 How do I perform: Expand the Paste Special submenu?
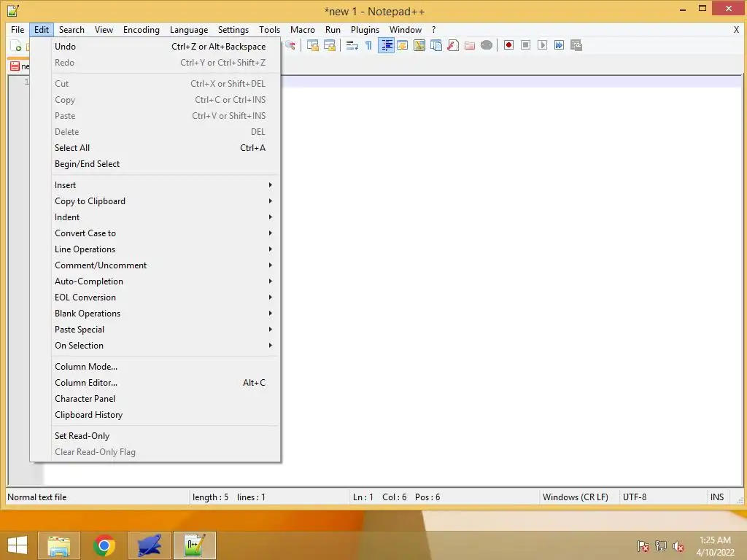pos(165,330)
